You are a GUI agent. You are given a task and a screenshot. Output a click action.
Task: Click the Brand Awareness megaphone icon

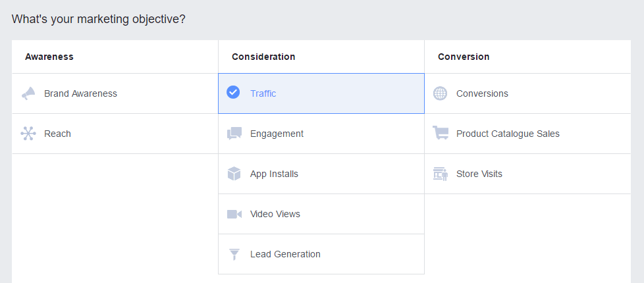coord(28,93)
